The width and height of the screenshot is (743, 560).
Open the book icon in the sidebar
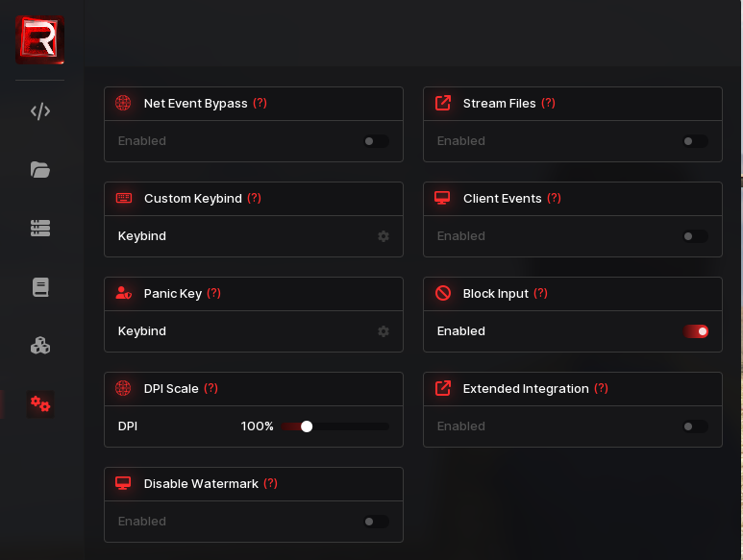[40, 287]
